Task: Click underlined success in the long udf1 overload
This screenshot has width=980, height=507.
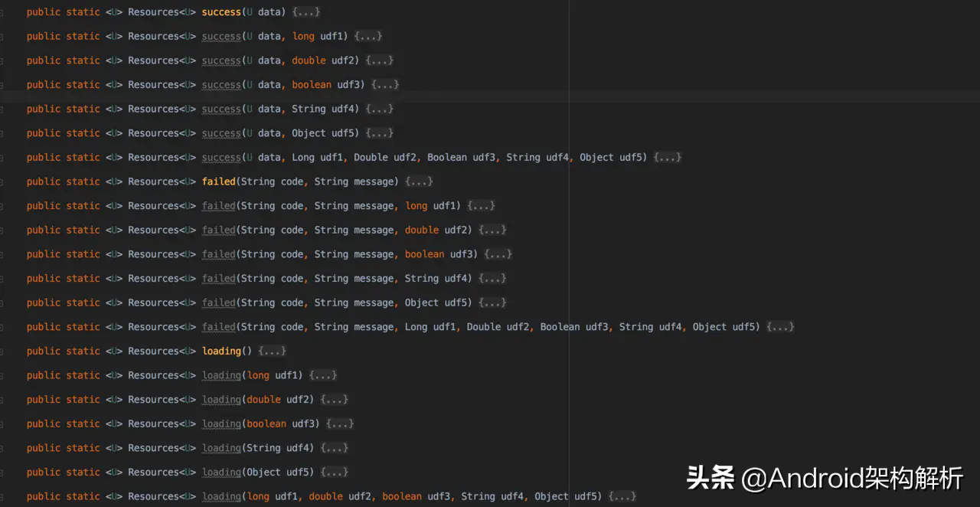Action: 221,37
